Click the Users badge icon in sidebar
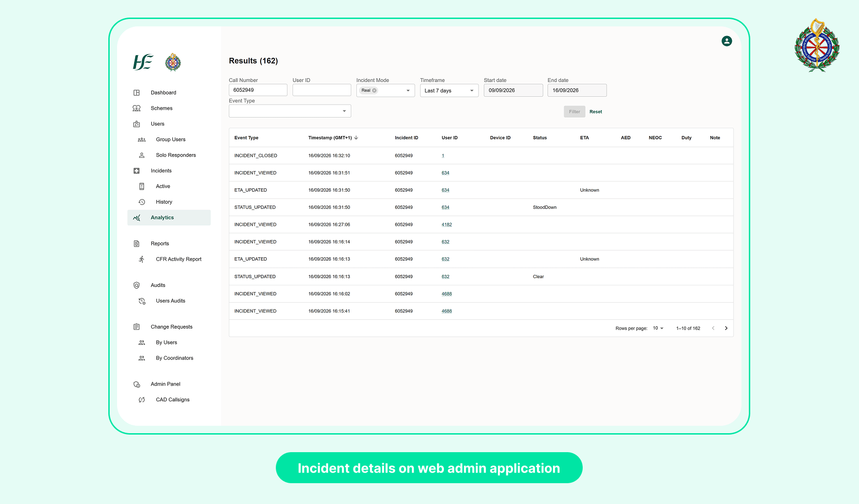Image resolution: width=859 pixels, height=504 pixels. pyautogui.click(x=137, y=124)
